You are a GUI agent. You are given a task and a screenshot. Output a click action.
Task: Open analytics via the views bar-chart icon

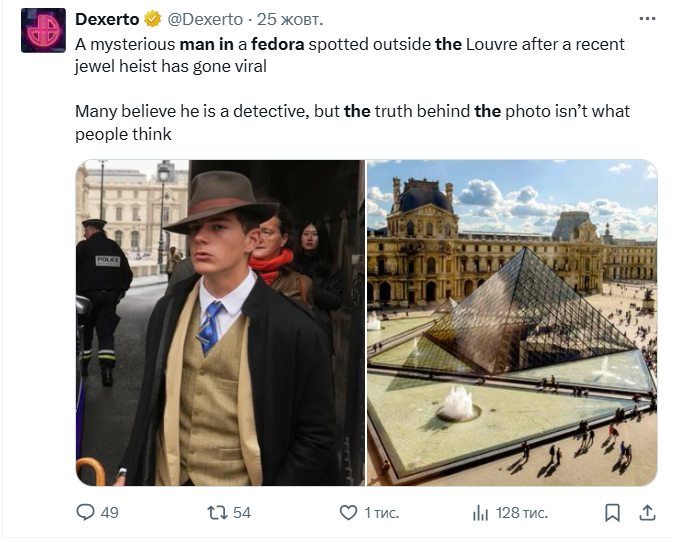(479, 512)
